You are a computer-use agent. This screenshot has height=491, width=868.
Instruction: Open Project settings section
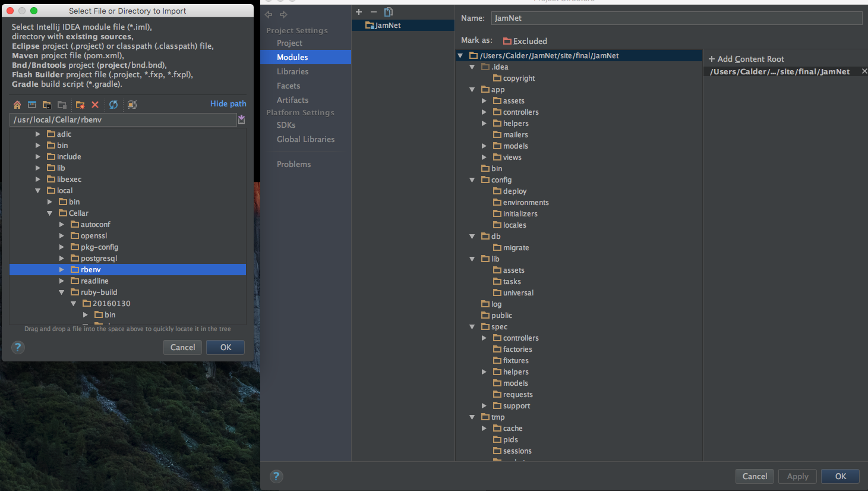[289, 43]
